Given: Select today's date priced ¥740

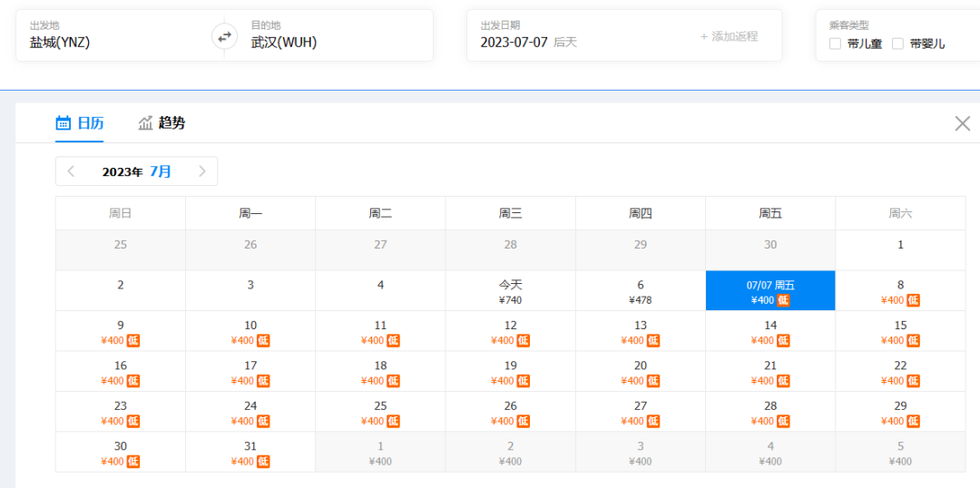Looking at the screenshot, I should pos(510,291).
